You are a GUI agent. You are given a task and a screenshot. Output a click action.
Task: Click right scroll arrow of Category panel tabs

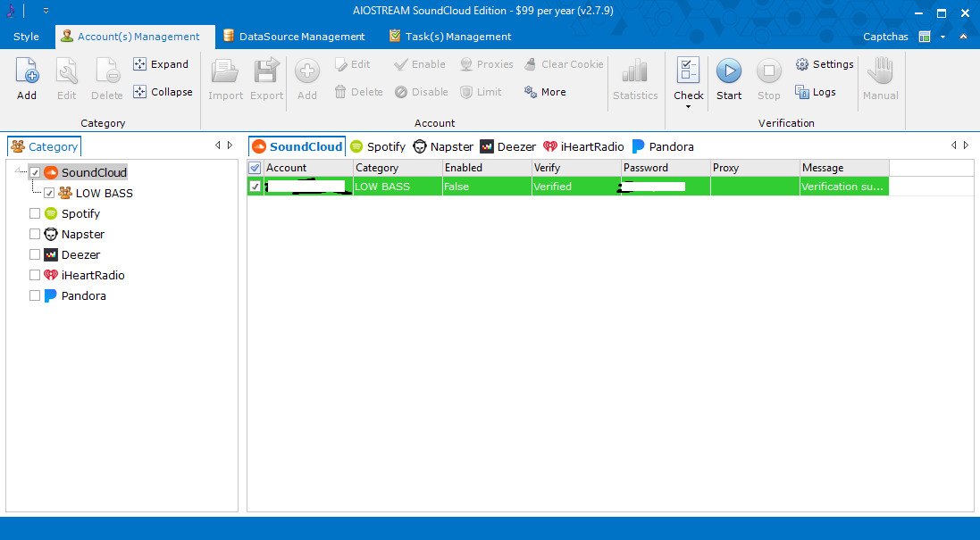coord(230,145)
